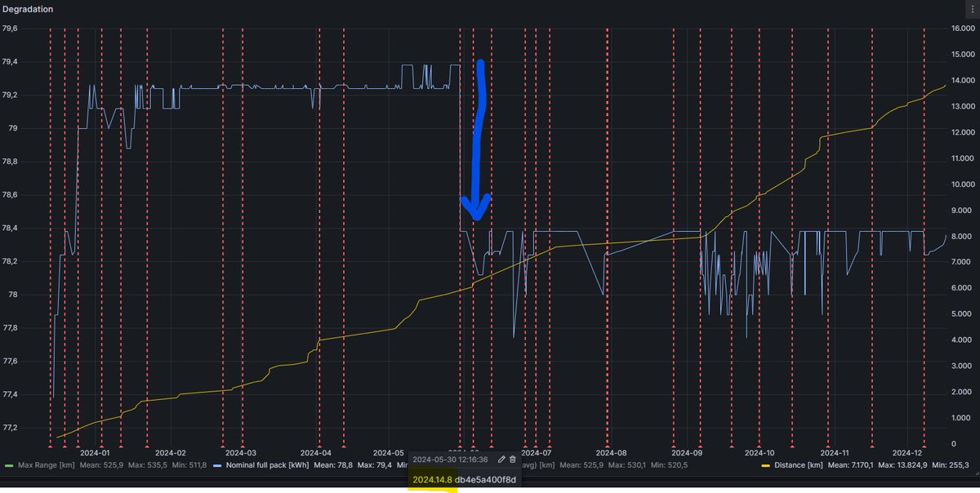
Task: Click the annotation marker nearest the 2024-08 label
Action: (x=608, y=446)
